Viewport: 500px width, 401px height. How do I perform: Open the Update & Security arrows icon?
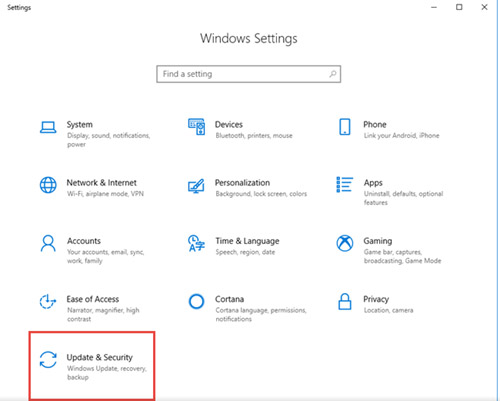[48, 360]
